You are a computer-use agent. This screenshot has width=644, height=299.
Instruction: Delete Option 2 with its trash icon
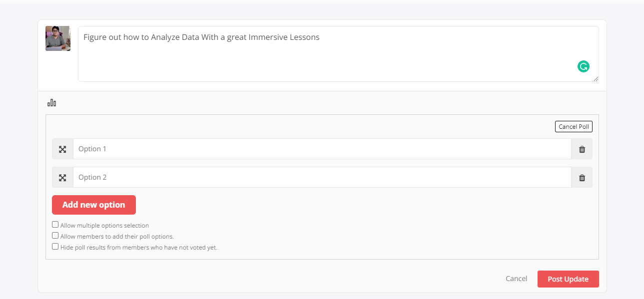coord(582,177)
